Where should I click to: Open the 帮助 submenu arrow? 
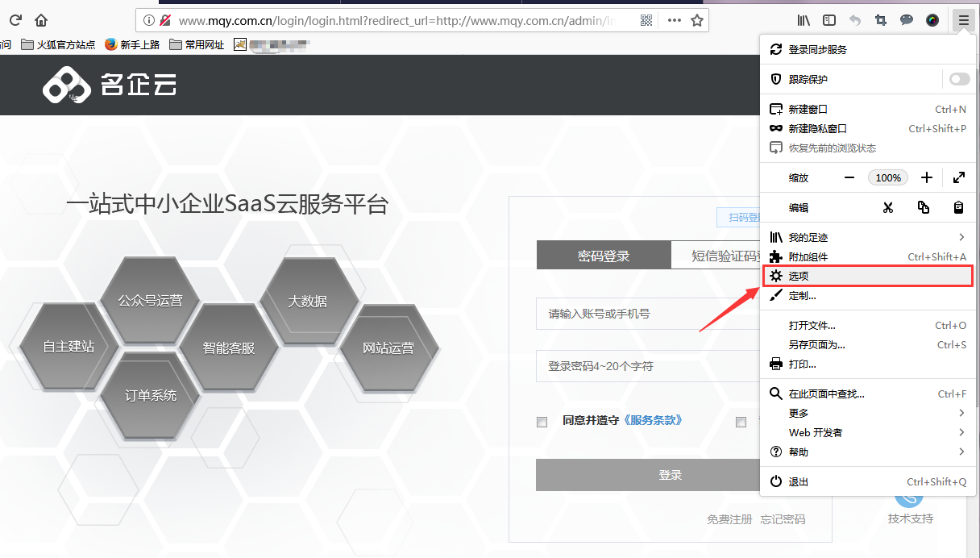pyautogui.click(x=961, y=452)
